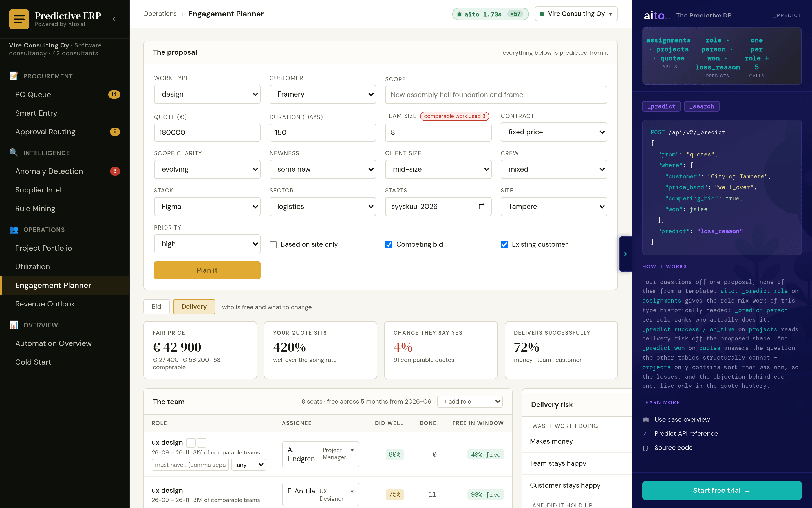Collapse sidebar with the left chevron icon

click(x=114, y=19)
